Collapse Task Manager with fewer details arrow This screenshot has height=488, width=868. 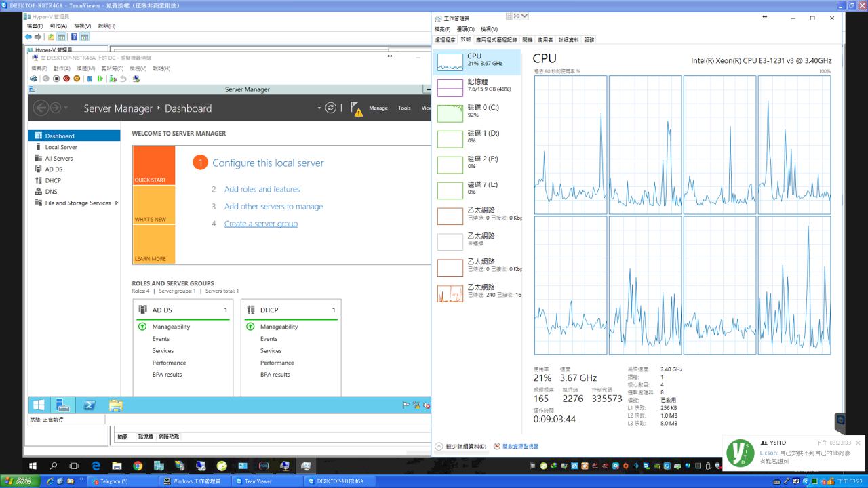click(x=439, y=447)
